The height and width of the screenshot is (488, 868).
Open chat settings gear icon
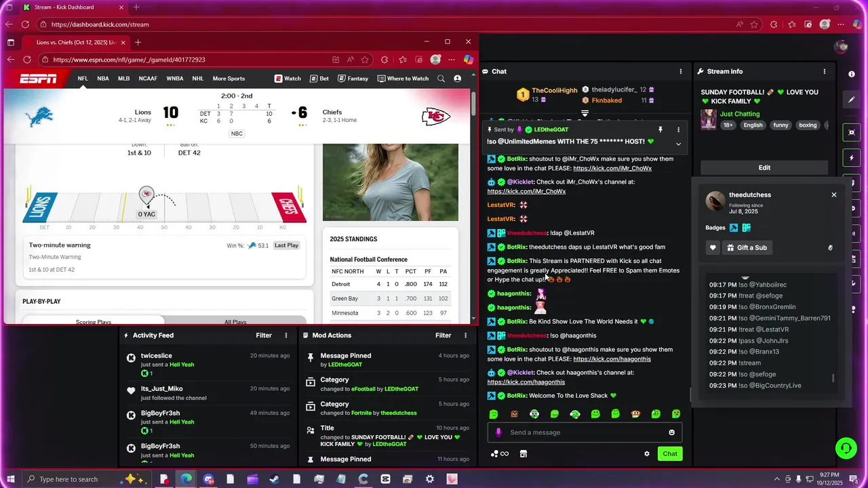click(647, 454)
